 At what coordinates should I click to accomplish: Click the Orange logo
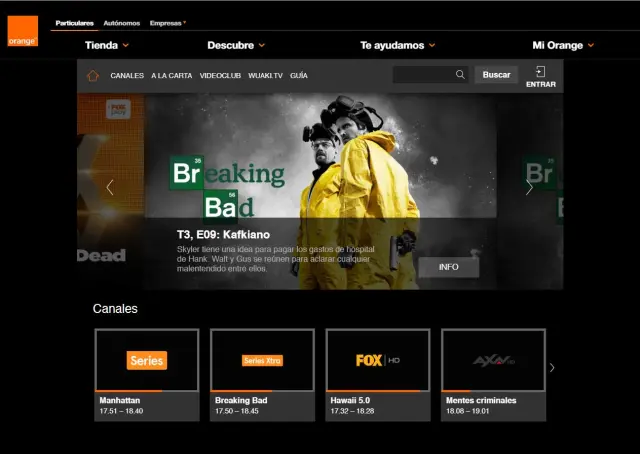22,31
